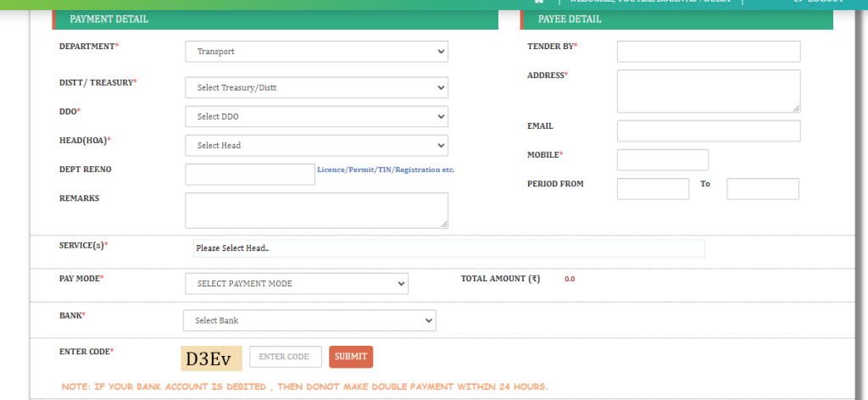This screenshot has width=868, height=400.
Task: Open the Department dropdown showing Transport
Action: (316, 52)
